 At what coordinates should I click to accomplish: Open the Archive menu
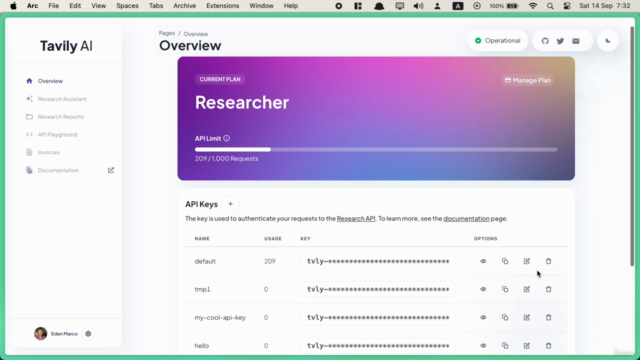184,6
